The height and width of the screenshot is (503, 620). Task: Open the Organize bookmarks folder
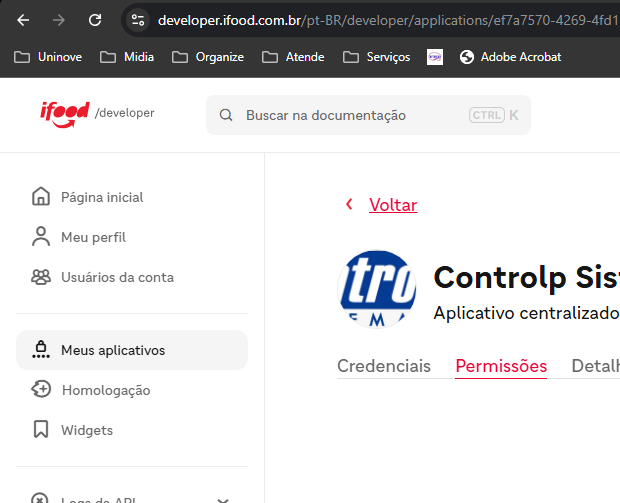tap(208, 57)
